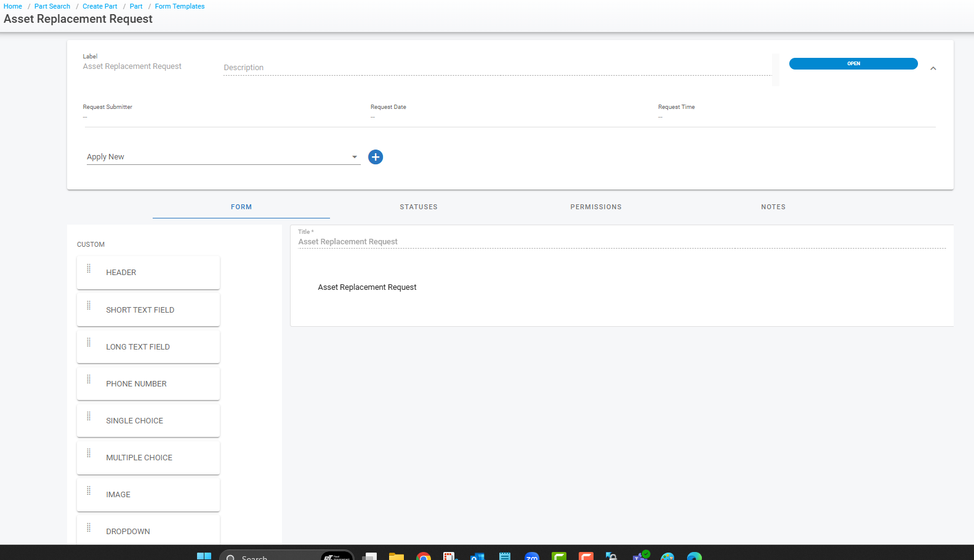Screen dimensions: 974x560
Task: Open the Form Templates breadcrumb link
Action: [180, 6]
